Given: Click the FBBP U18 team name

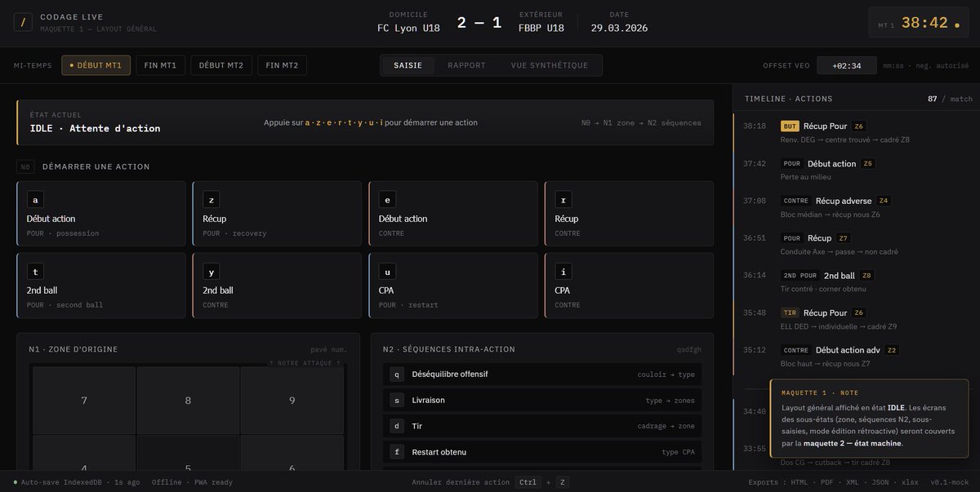Looking at the screenshot, I should (x=541, y=28).
